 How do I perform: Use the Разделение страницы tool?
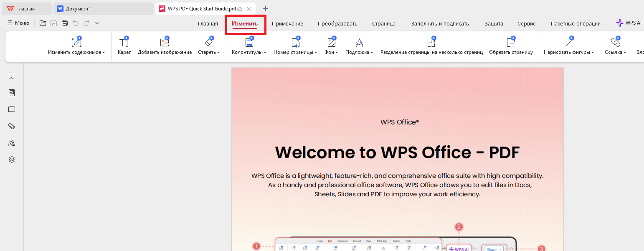(x=431, y=45)
